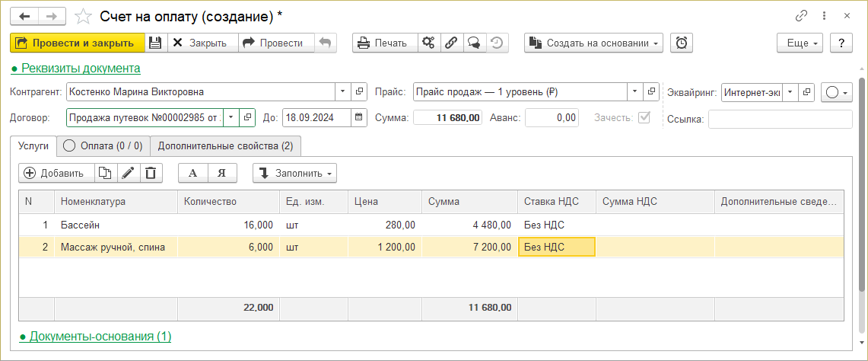The width and height of the screenshot is (868, 361).
Task: Switch to the Оплата (0 / 0) tab
Action: (103, 145)
